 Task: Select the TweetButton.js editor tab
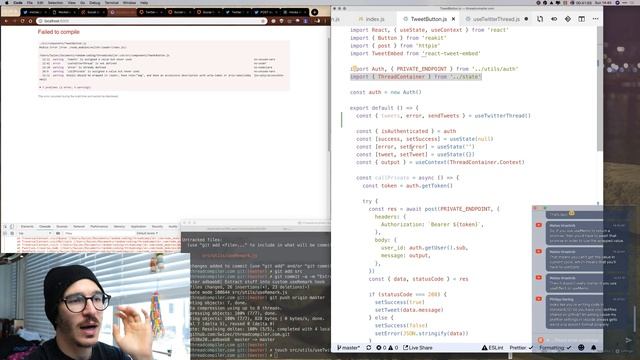tap(429, 19)
